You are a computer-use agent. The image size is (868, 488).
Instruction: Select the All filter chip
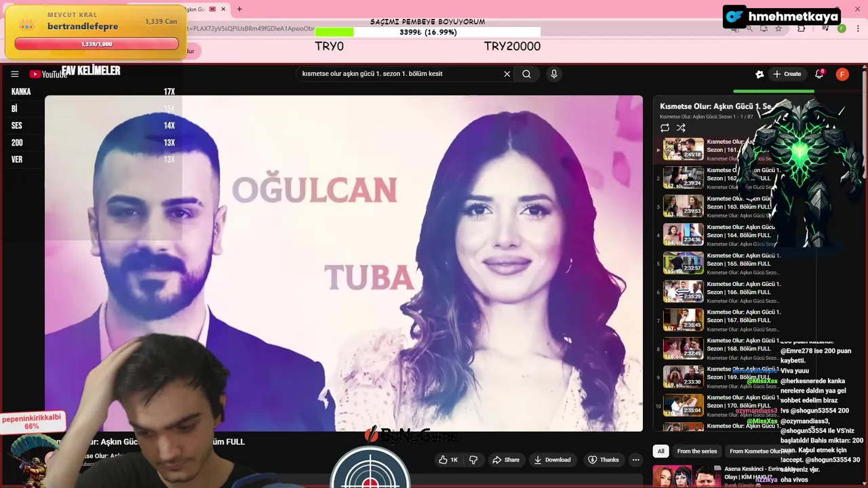click(660, 451)
